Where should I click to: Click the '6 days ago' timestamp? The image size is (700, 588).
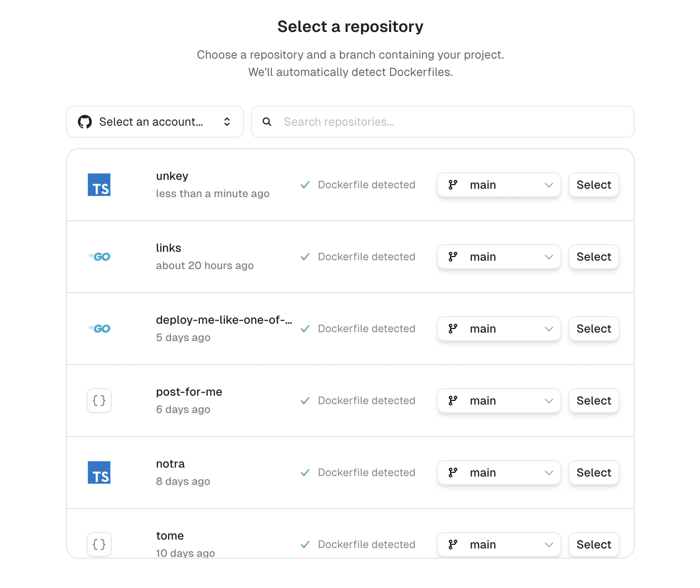tap(183, 409)
